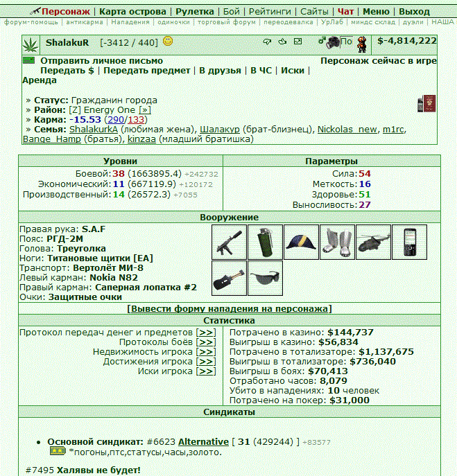Select Бой in the top menu
This screenshot has height=476, width=457.
231,12
